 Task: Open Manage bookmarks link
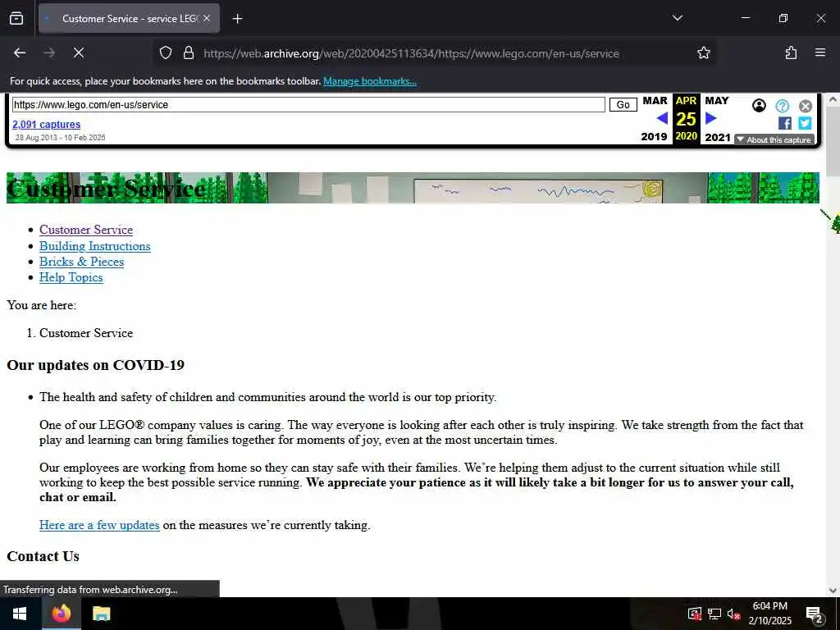(x=370, y=81)
